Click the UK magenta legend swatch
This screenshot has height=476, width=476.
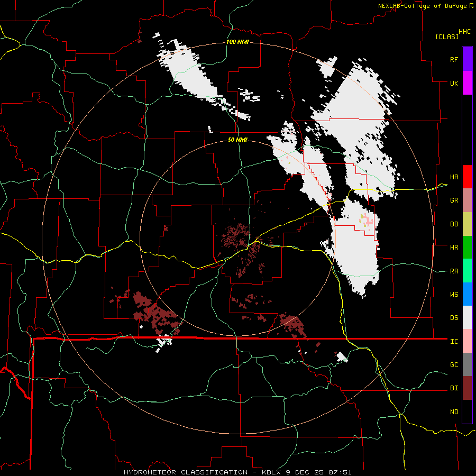pos(467,83)
